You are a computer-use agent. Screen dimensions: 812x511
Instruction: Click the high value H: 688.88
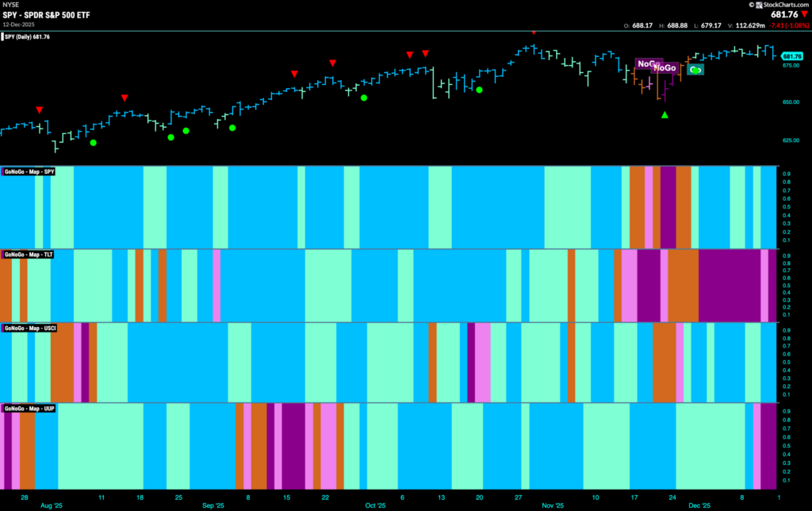pyautogui.click(x=673, y=25)
